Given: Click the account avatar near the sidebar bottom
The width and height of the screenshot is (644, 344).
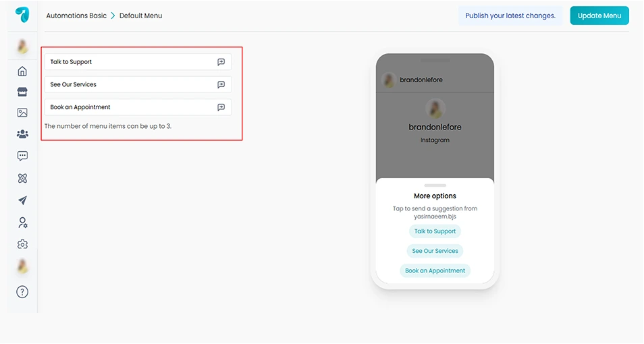Looking at the screenshot, I should (x=22, y=266).
